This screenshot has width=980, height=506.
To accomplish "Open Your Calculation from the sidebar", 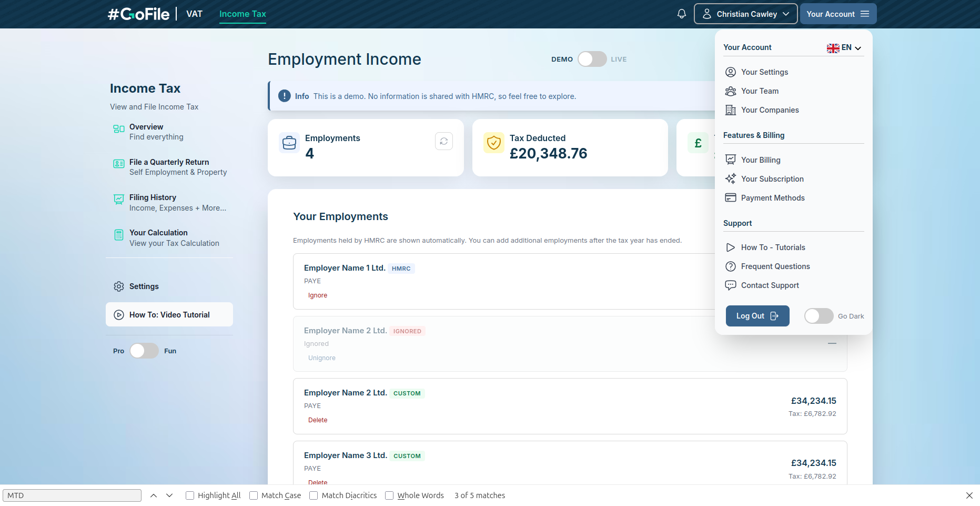I will pos(158,232).
